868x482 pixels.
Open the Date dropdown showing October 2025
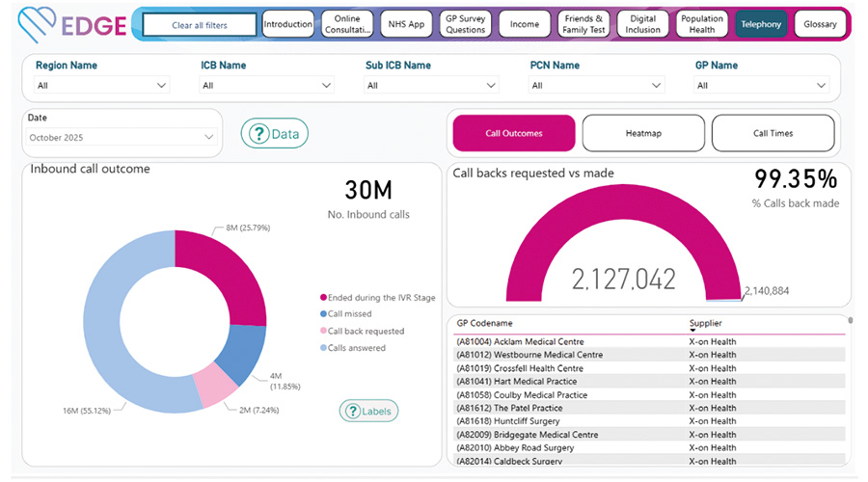click(x=208, y=138)
